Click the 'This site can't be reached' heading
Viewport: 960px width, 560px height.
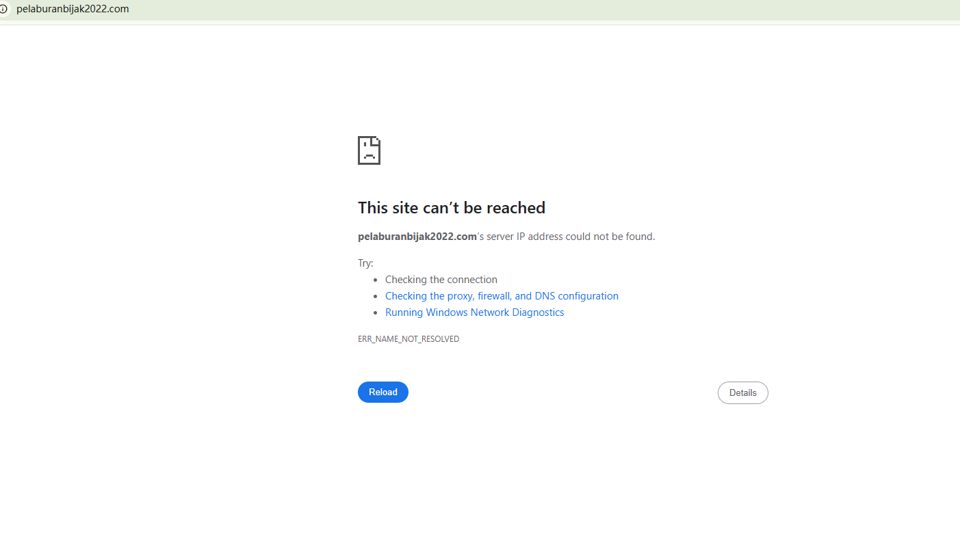click(x=452, y=208)
